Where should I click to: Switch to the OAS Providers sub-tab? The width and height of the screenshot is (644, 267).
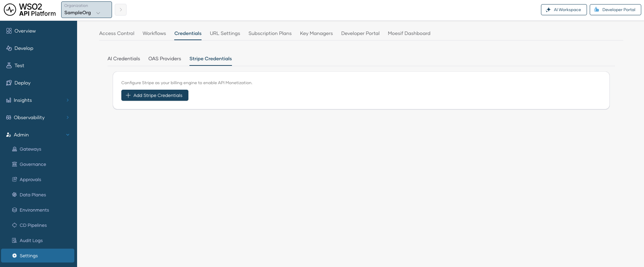pos(165,59)
